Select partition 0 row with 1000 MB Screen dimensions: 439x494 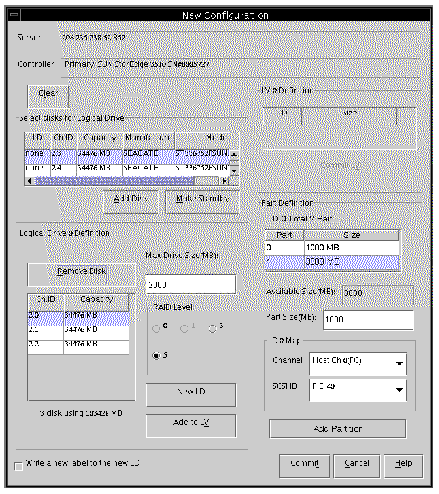(x=332, y=248)
